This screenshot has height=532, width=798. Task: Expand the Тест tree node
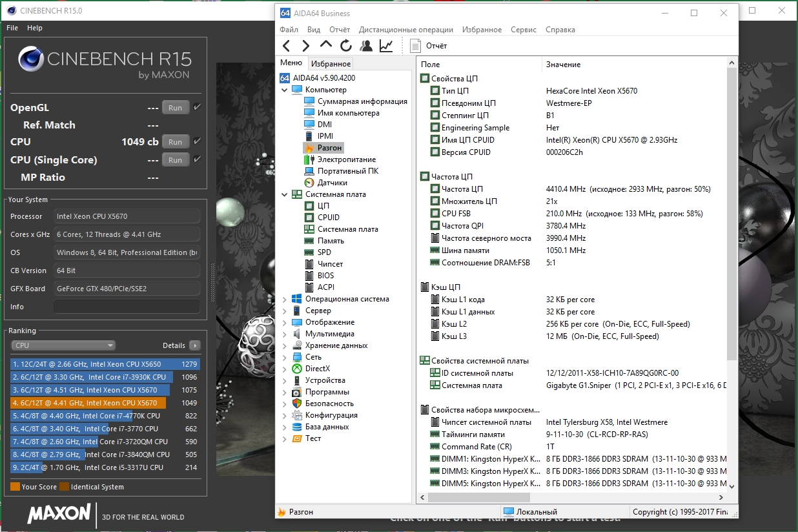285,438
